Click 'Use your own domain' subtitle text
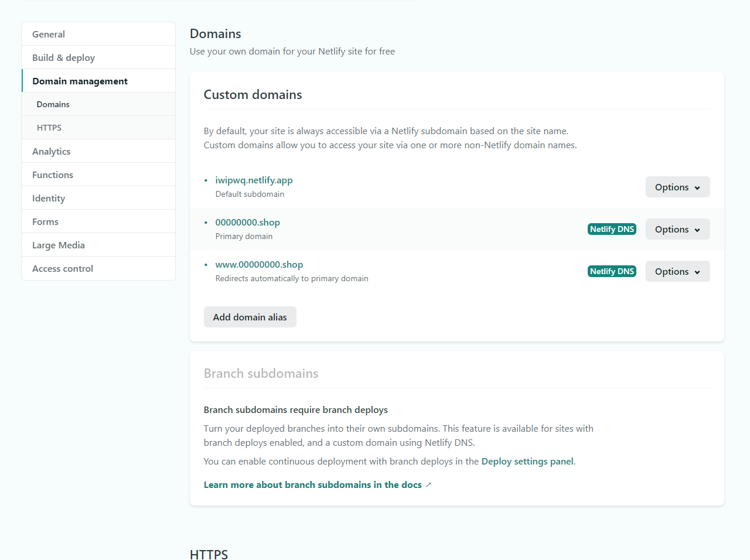Viewport: 750px width, 560px height. click(x=292, y=52)
